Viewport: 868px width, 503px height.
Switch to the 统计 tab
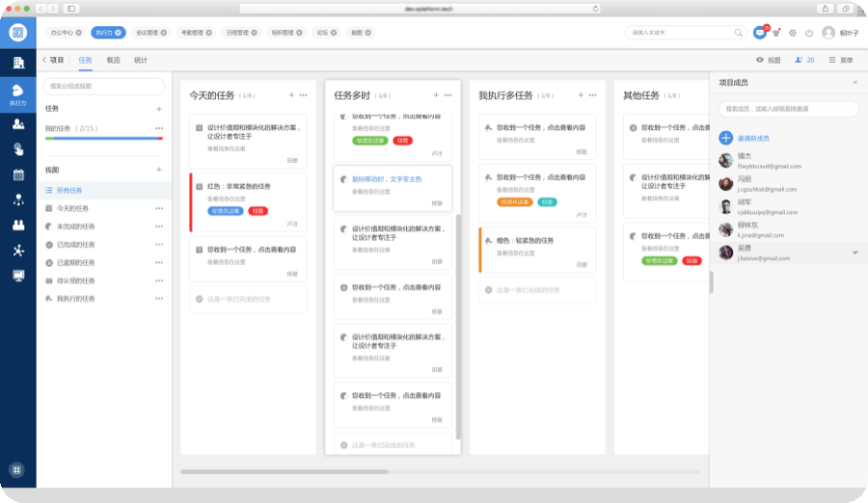pos(141,60)
